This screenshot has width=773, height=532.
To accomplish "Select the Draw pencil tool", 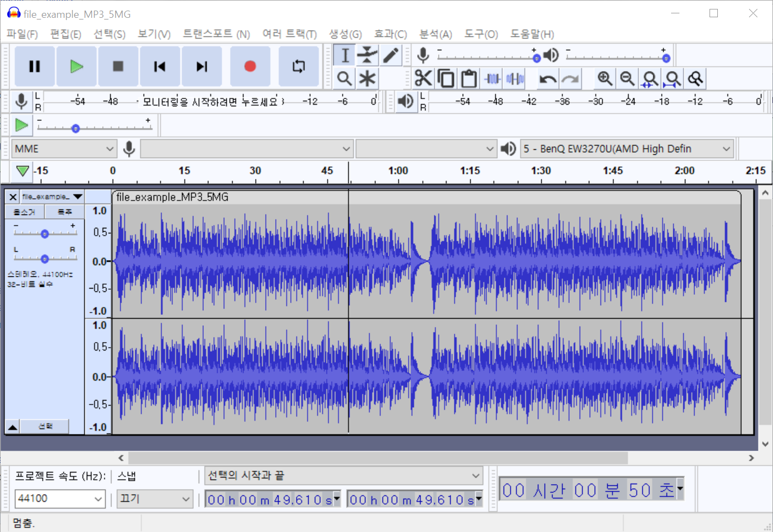I will coord(391,55).
